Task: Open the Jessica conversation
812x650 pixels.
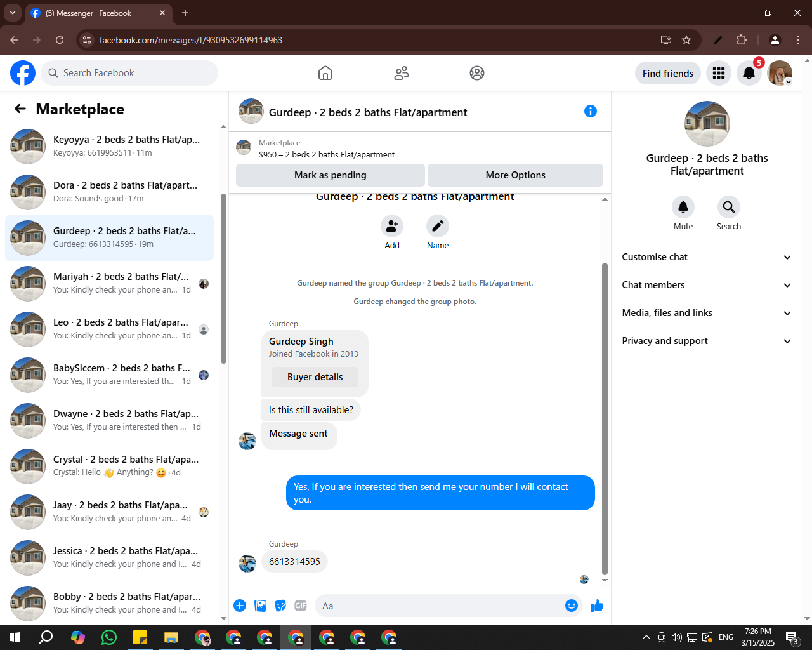Action: [x=109, y=558]
